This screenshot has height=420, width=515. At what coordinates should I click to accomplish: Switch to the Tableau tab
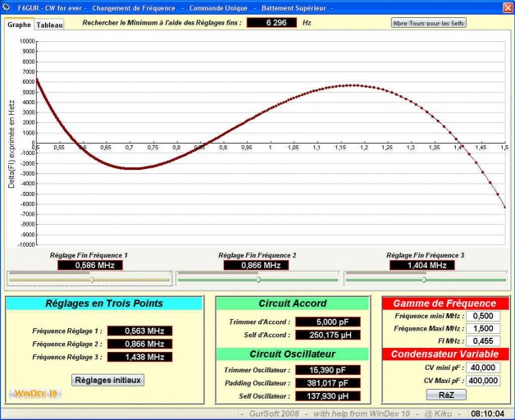pyautogui.click(x=49, y=25)
